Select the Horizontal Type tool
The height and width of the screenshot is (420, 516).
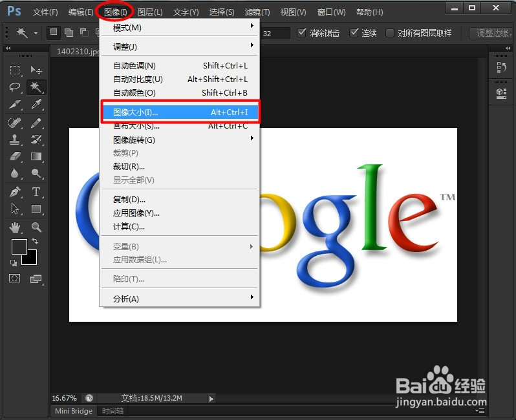pos(36,192)
